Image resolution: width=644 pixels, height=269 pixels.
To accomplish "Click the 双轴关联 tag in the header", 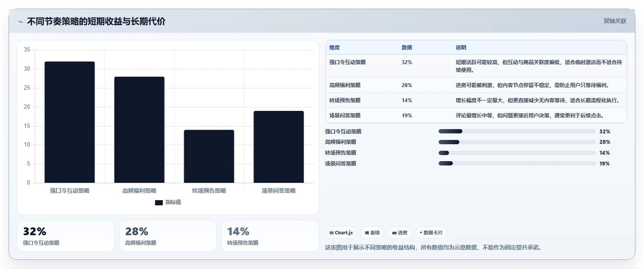I will pos(615,21).
